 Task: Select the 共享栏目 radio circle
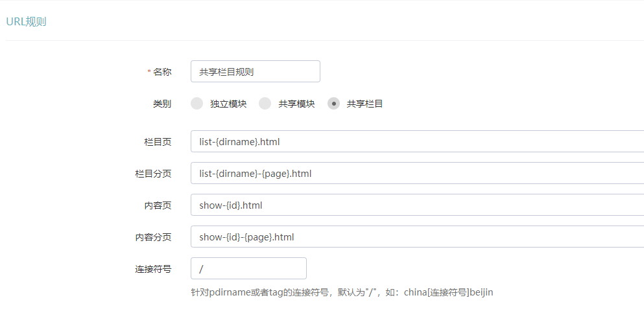click(333, 104)
